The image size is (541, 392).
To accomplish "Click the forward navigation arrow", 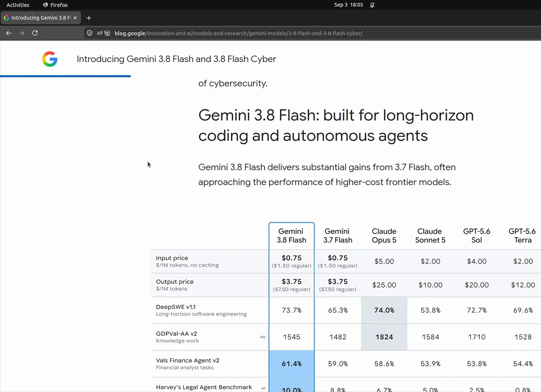I will tap(22, 33).
